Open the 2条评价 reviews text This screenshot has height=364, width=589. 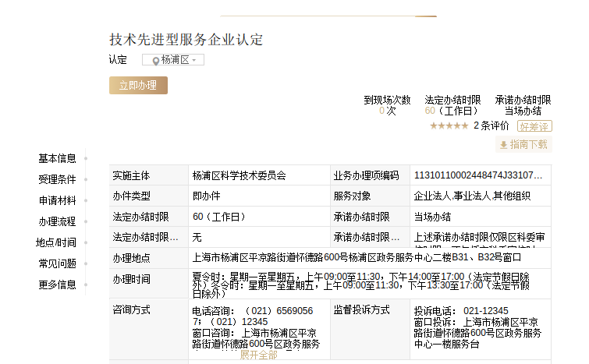point(491,125)
